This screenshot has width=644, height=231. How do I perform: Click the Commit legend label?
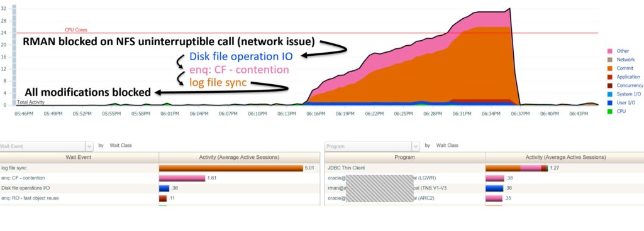tap(625, 68)
